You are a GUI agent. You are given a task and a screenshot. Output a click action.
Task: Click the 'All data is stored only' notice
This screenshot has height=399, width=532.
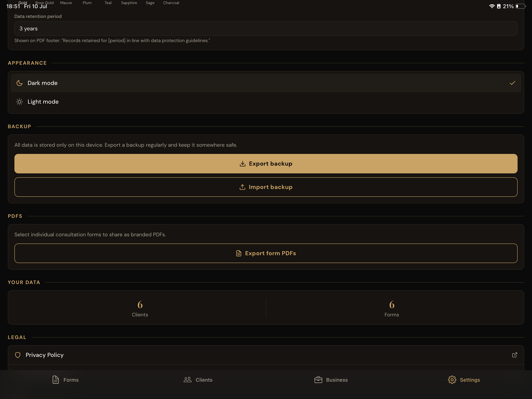(x=126, y=145)
